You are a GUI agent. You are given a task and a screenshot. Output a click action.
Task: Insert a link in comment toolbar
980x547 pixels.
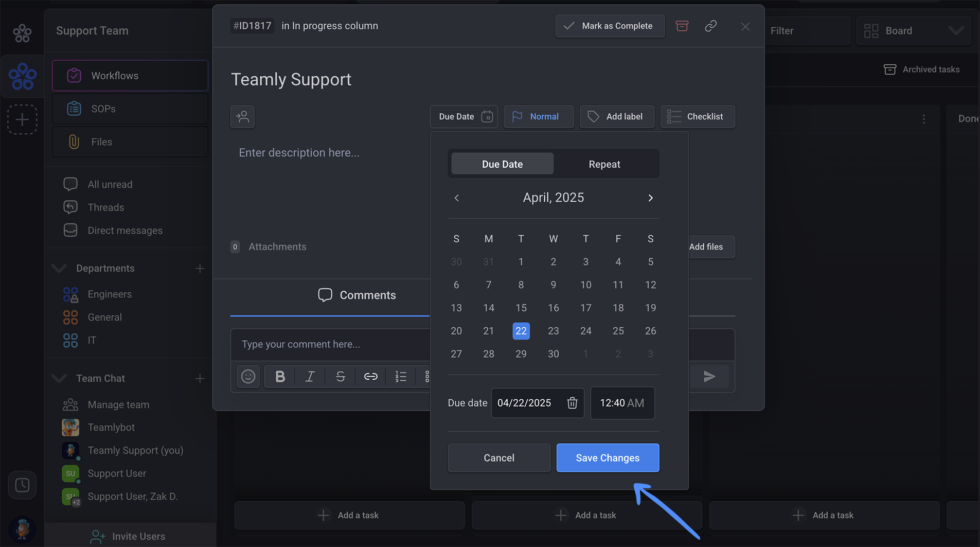tap(370, 377)
